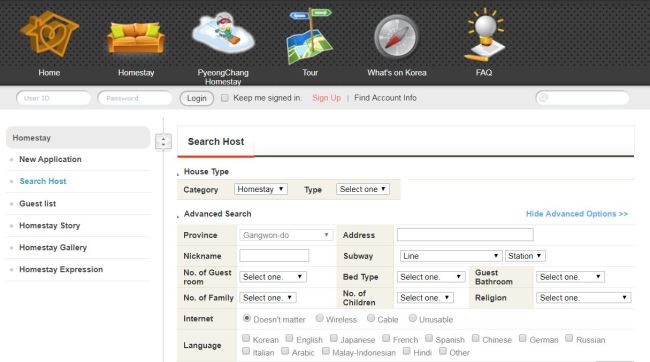Click the Address text field
Viewport: 650px width, 362px height.
(465, 235)
